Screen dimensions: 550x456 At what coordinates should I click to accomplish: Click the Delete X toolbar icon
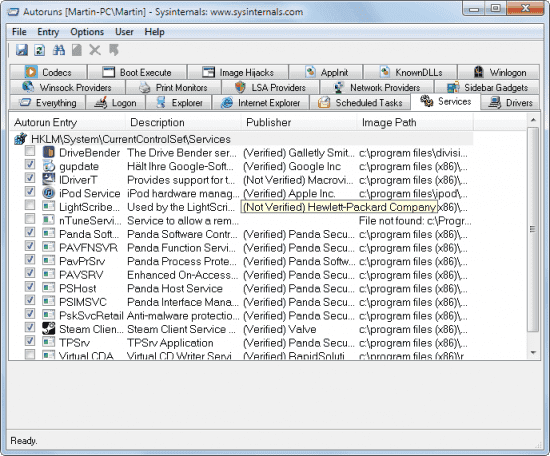95,50
